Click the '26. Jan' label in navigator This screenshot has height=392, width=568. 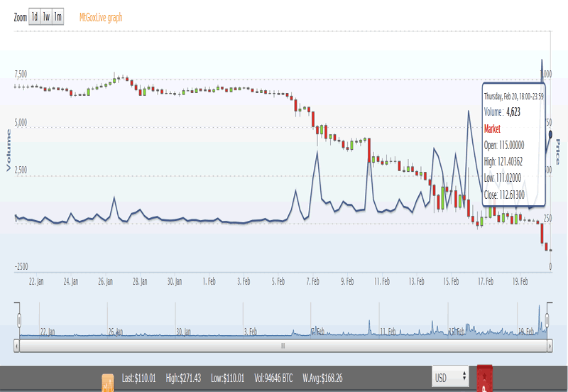click(x=116, y=332)
